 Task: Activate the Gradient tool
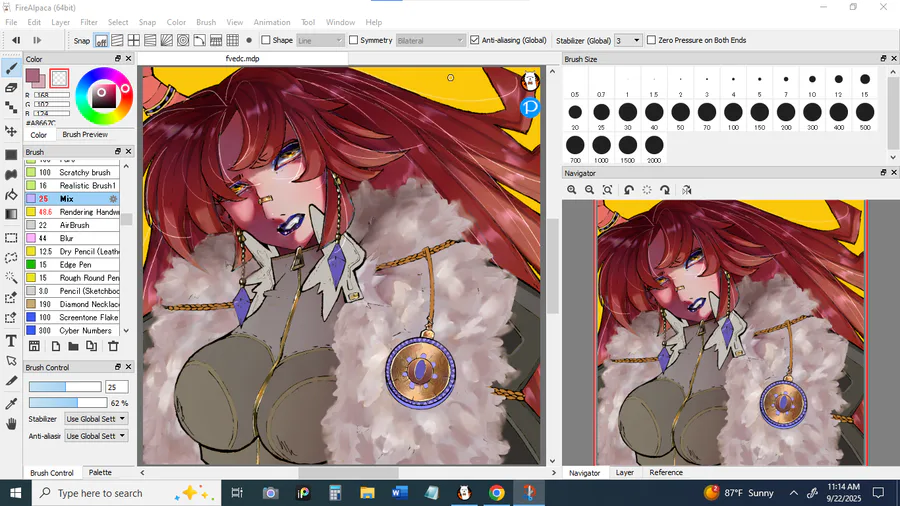click(x=11, y=214)
